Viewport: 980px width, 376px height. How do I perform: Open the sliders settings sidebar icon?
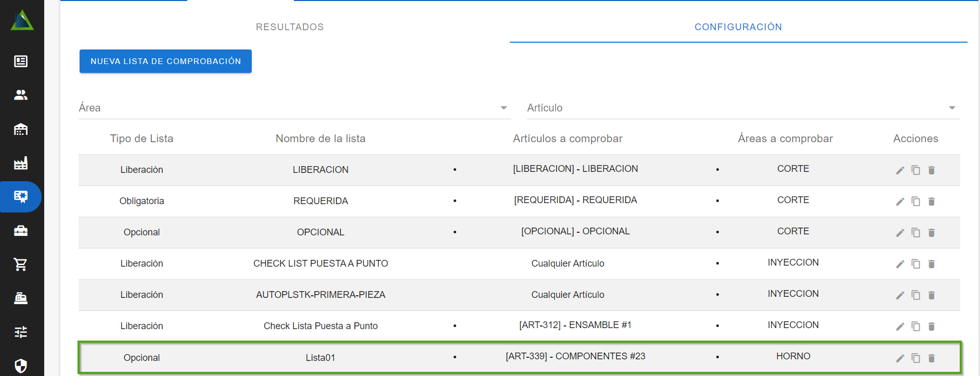click(21, 332)
